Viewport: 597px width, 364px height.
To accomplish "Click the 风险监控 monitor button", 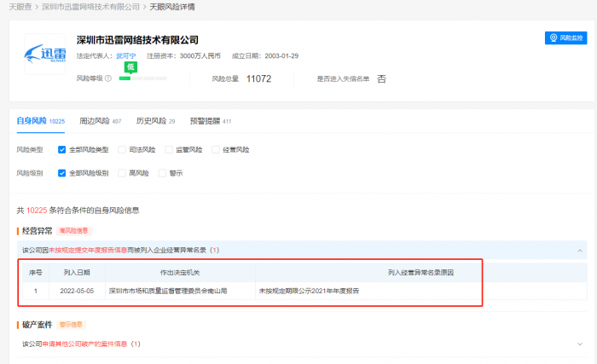I will pyautogui.click(x=566, y=38).
